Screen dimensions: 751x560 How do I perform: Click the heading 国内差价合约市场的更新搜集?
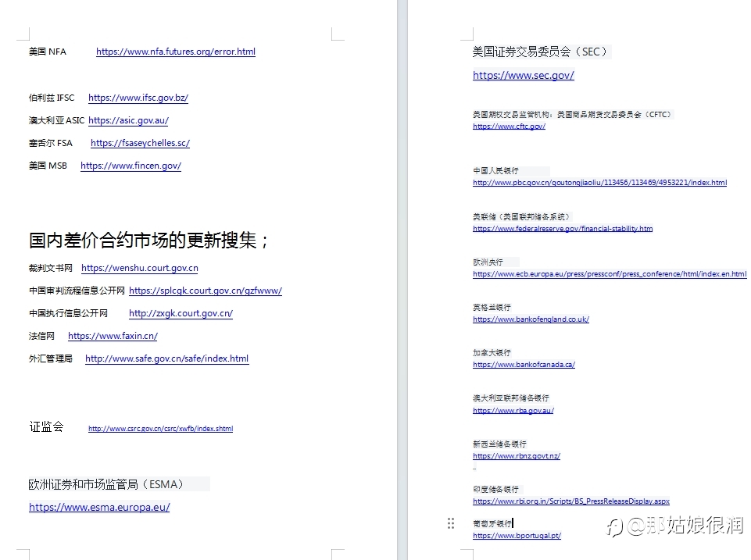148,241
